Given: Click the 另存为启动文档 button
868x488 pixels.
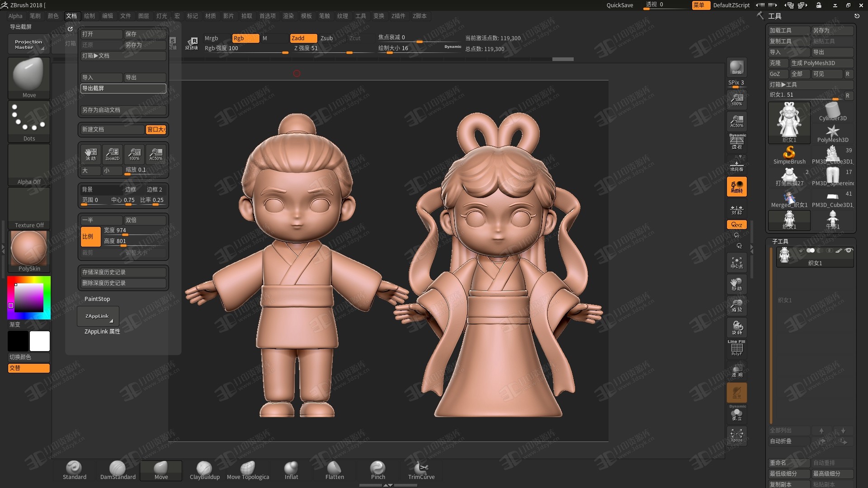Looking at the screenshot, I should click(x=123, y=110).
